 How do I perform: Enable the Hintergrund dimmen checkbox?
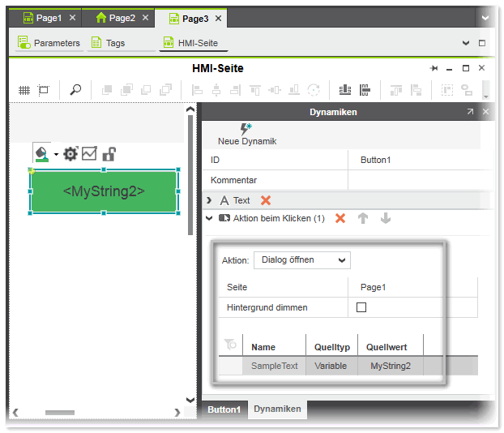click(x=361, y=307)
